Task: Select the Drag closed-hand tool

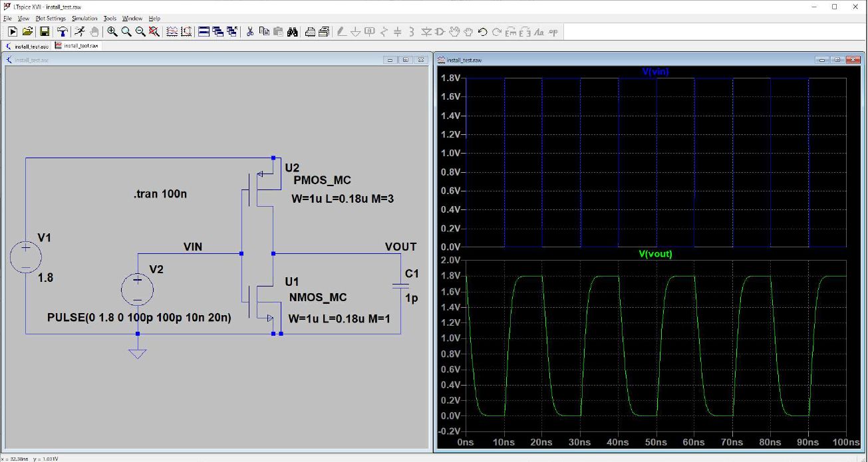Action: pos(468,31)
